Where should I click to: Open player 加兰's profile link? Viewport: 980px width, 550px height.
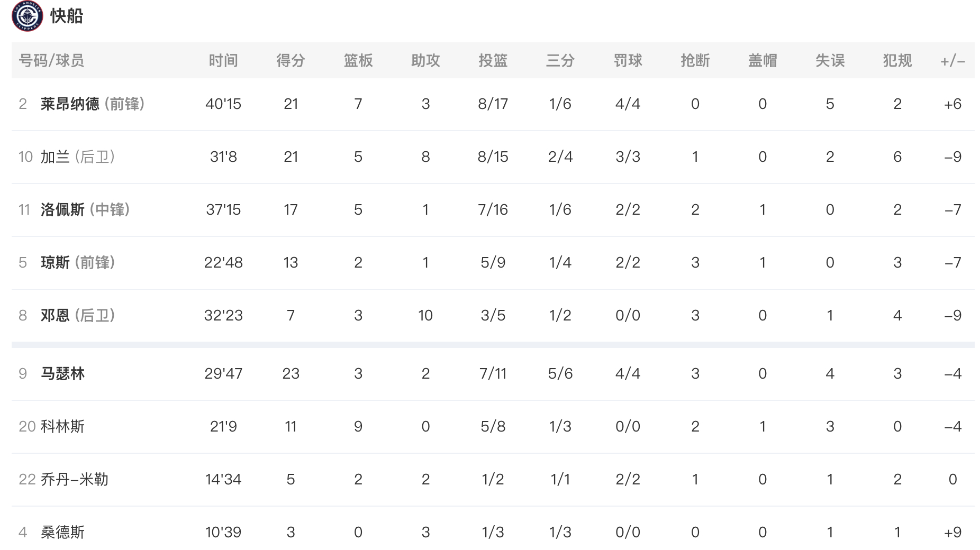tap(55, 157)
